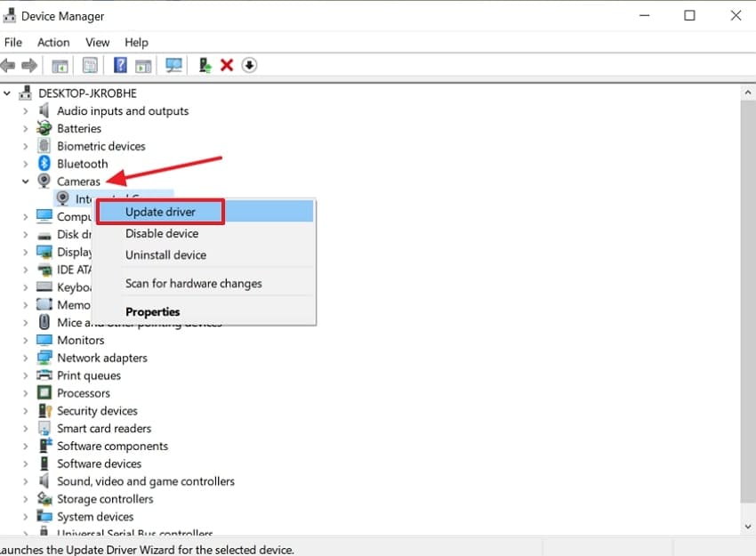Viewport: 756px width, 556px height.
Task: Open the Action menu
Action: tap(53, 43)
